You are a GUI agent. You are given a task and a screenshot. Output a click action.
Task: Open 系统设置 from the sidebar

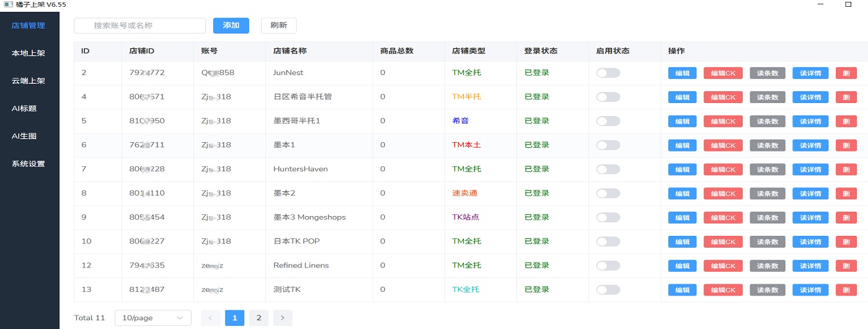(29, 164)
